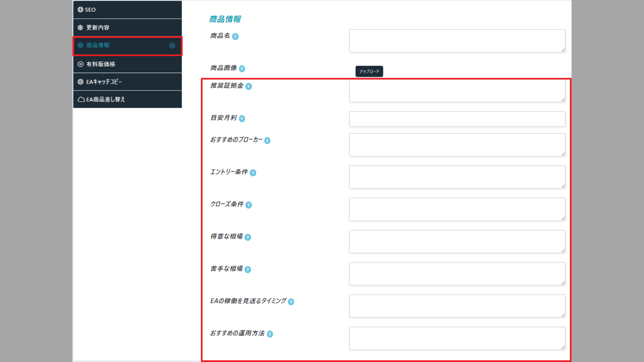Click the エントリー条件 field label
The height and width of the screenshot is (362, 644).
pos(229,172)
